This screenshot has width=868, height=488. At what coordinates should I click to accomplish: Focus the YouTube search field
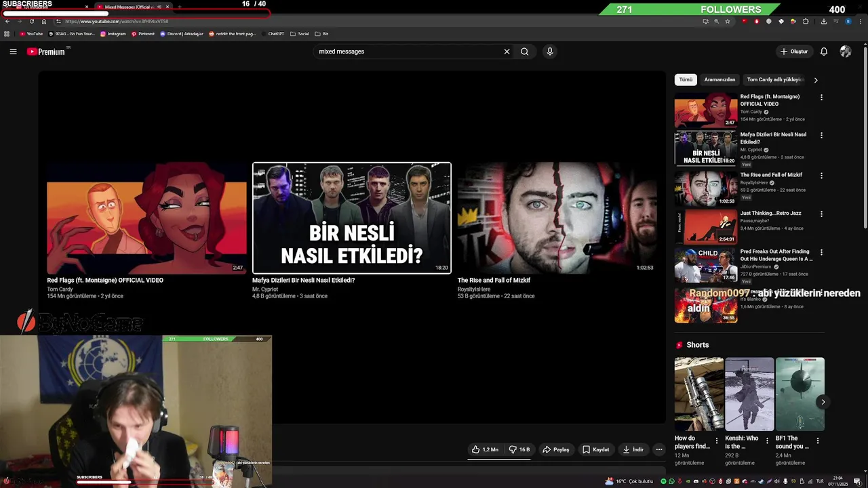pyautogui.click(x=407, y=52)
